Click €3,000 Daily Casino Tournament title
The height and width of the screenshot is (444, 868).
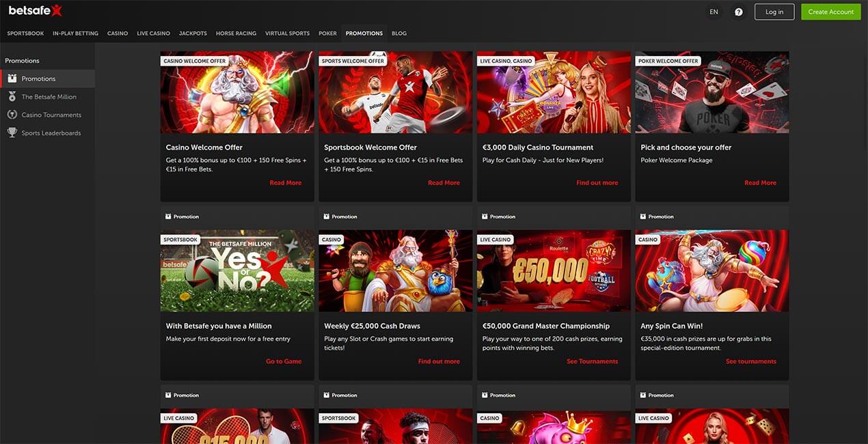coord(538,148)
